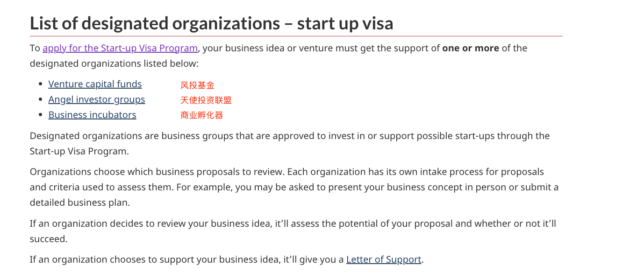Click the bullet before Business incubators
The width and height of the screenshot is (644, 279).
[41, 115]
